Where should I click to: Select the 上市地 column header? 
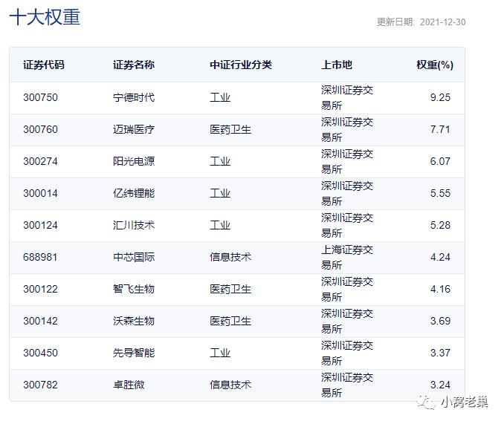(x=337, y=65)
